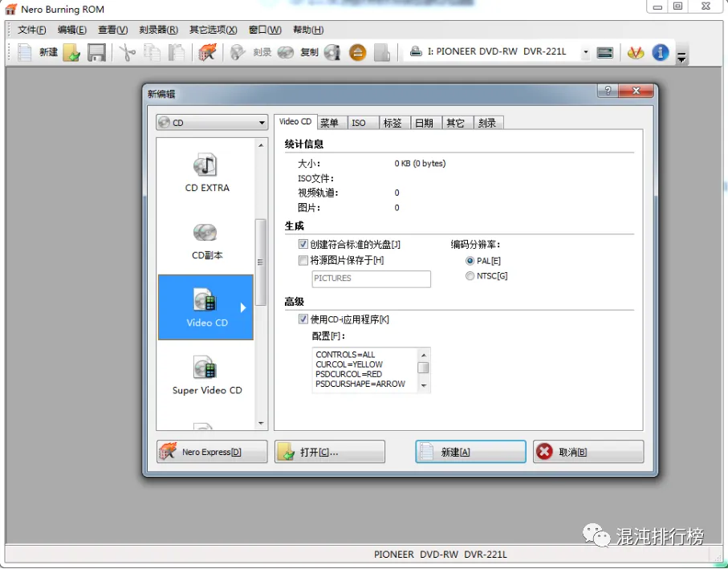Click the 取消[B] cancel button
This screenshot has height=569, width=728.
click(588, 452)
